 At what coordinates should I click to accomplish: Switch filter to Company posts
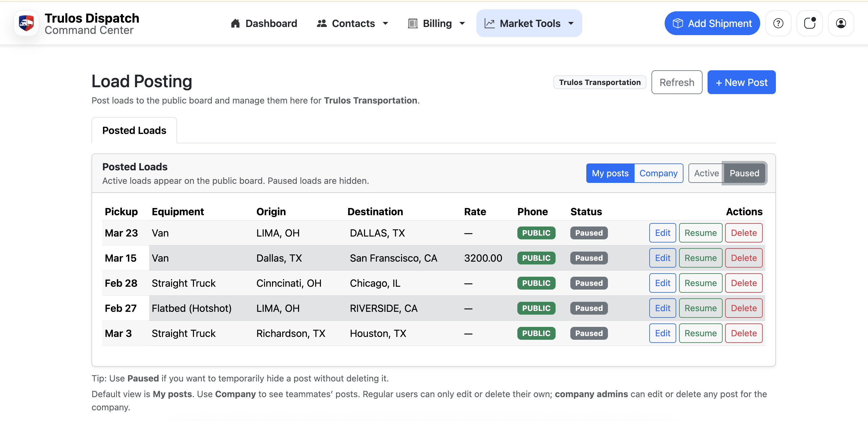tap(658, 173)
